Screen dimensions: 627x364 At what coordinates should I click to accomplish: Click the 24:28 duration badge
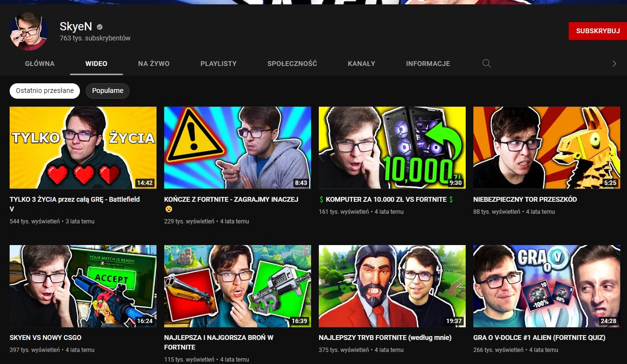[608, 321]
